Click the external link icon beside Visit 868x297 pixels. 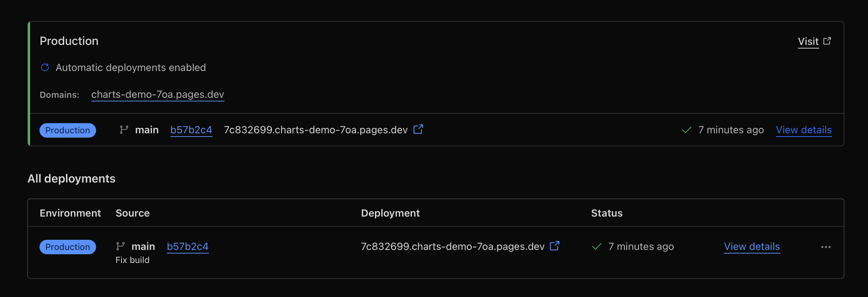click(827, 41)
